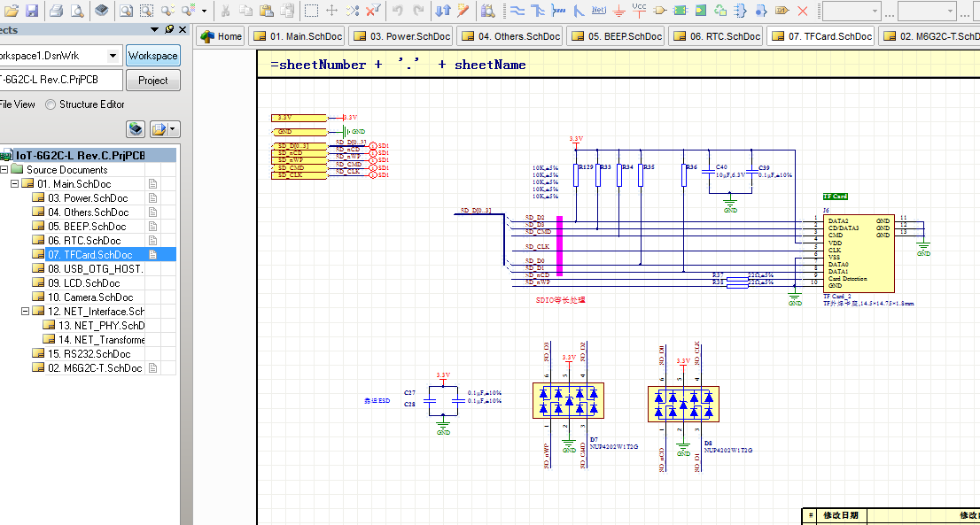Click the Project button
The width and height of the screenshot is (980, 525).
point(153,81)
